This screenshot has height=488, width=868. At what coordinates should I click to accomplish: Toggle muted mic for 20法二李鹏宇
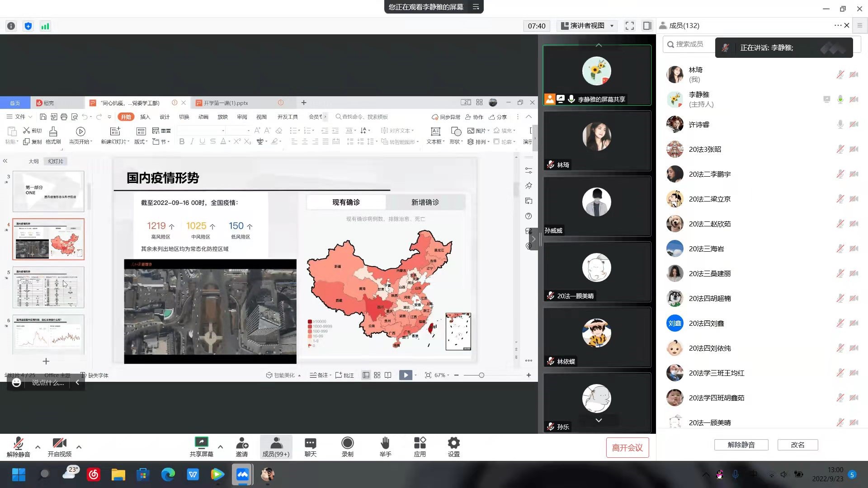point(840,174)
